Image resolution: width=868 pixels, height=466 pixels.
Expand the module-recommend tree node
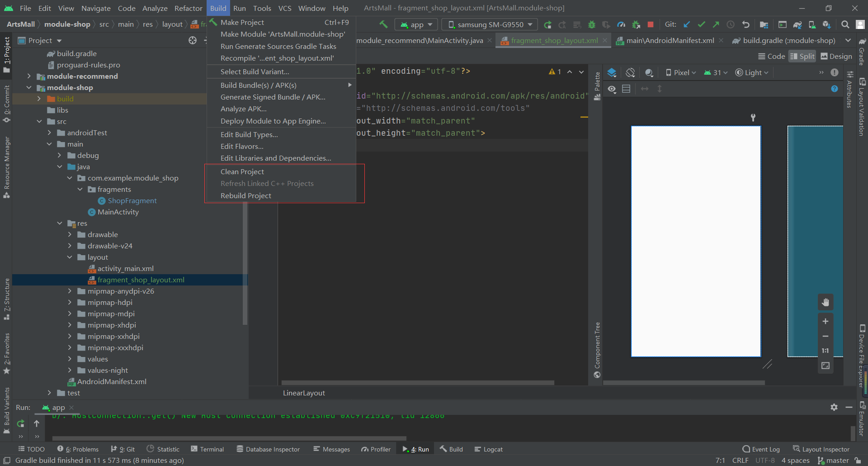coord(29,76)
